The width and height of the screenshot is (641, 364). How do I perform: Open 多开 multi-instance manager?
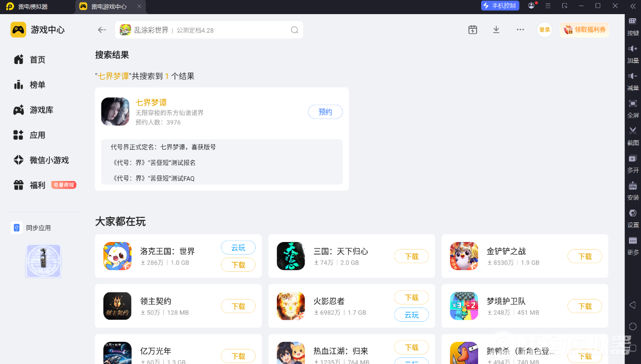(633, 163)
